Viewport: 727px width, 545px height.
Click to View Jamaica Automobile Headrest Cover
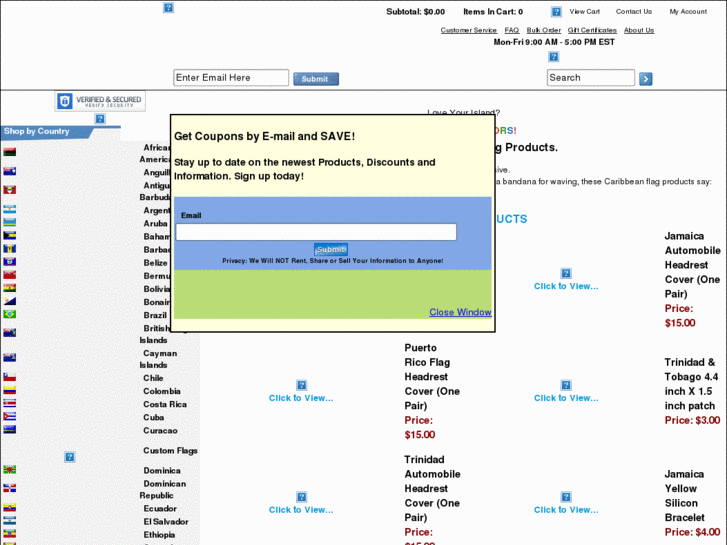[566, 286]
